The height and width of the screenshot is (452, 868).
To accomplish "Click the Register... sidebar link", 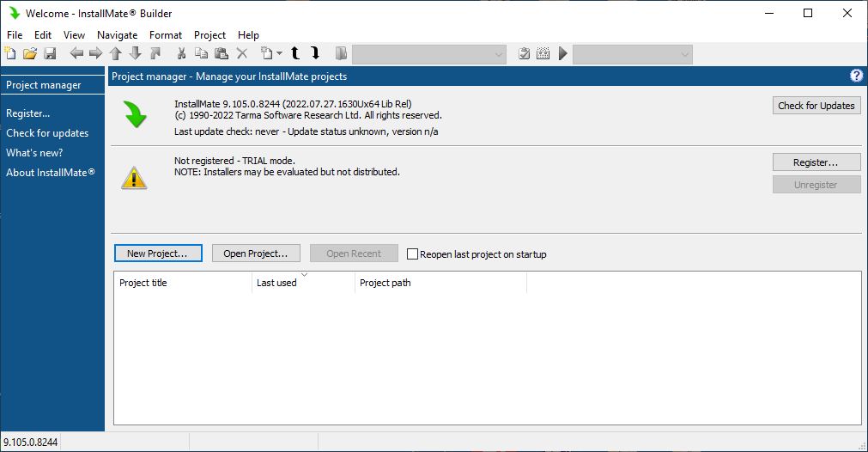I will 28,113.
